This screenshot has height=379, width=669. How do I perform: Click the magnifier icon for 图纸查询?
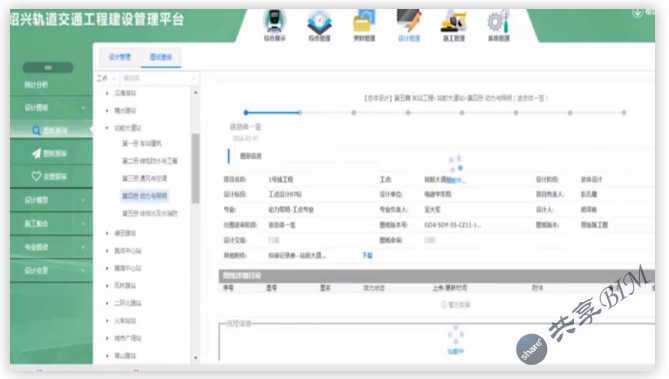pos(36,131)
